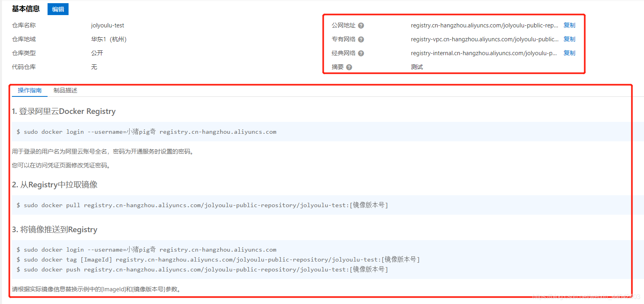The image size is (644, 304).
Task: Click the docker login command under heading 1
Action: [147, 132]
